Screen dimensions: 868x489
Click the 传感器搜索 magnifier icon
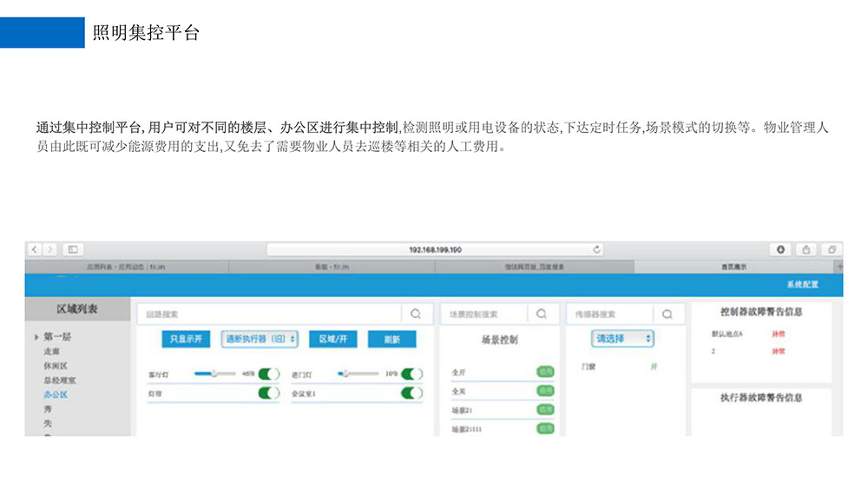667,314
